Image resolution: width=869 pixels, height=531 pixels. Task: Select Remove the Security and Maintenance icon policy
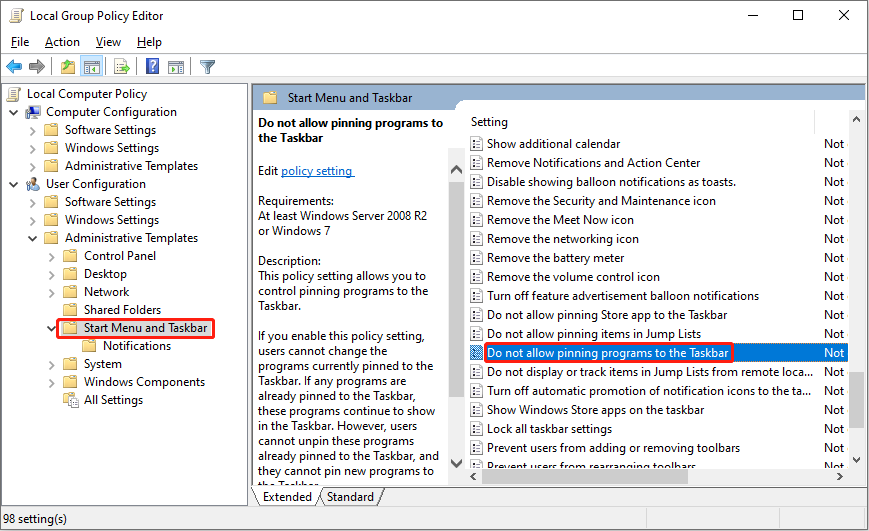(x=601, y=201)
